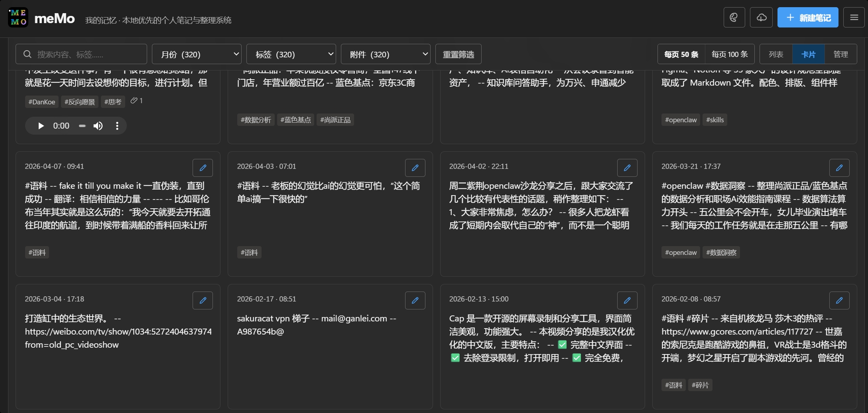
Task: Select 每页 50 条 option
Action: 681,54
